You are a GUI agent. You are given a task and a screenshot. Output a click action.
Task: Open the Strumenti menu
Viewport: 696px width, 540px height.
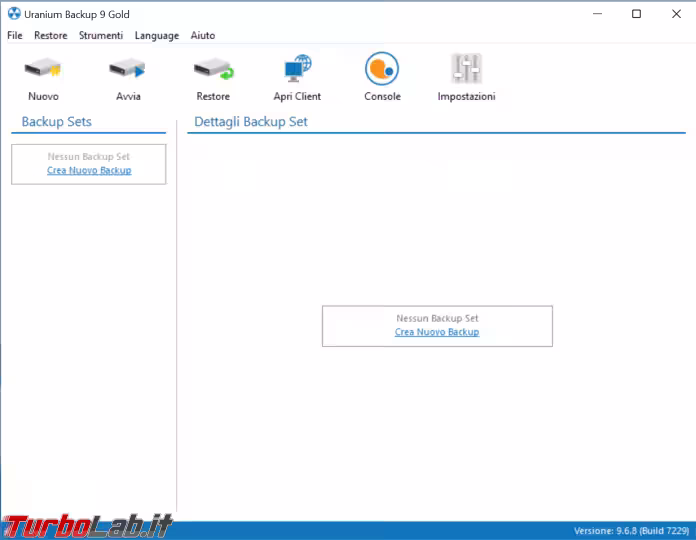101,35
